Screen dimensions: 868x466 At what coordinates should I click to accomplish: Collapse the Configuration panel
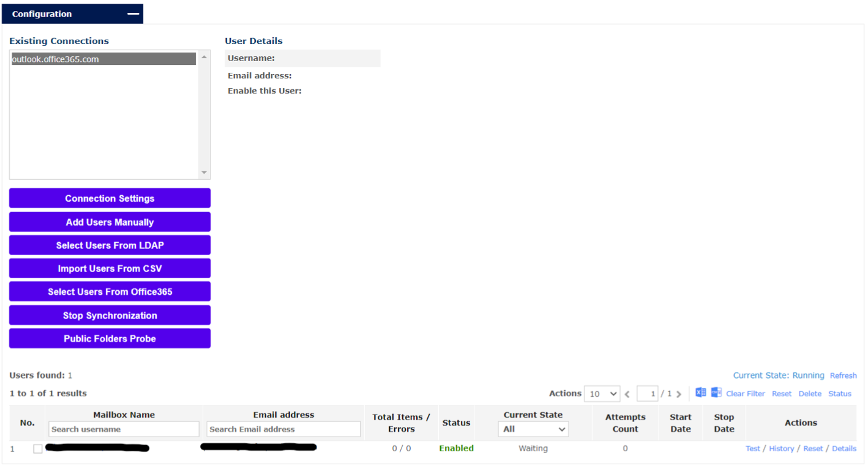pos(133,14)
